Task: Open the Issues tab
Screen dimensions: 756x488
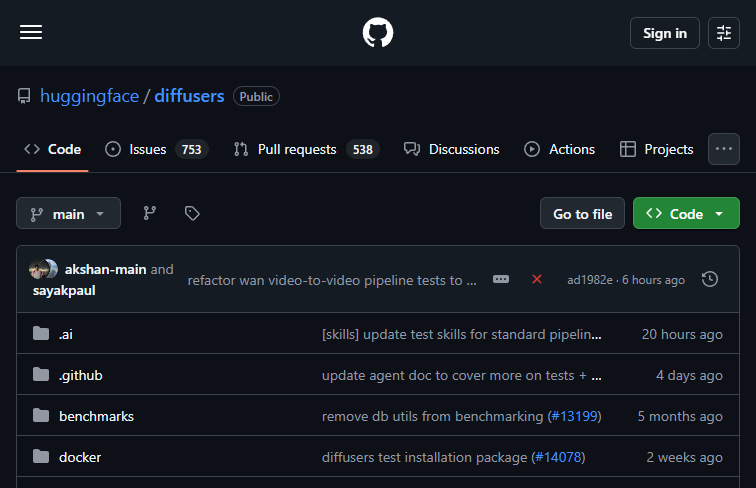Action: [x=156, y=149]
